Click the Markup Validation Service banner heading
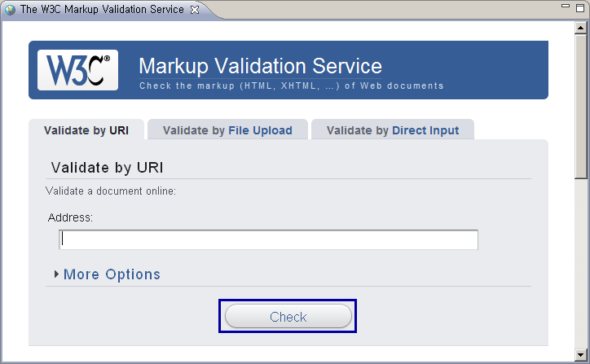 (260, 65)
